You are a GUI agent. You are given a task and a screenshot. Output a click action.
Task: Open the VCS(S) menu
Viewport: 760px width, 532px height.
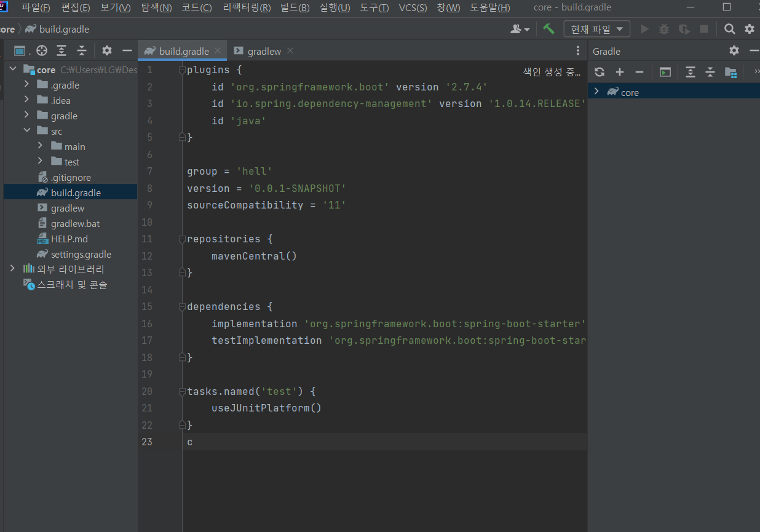tap(413, 7)
